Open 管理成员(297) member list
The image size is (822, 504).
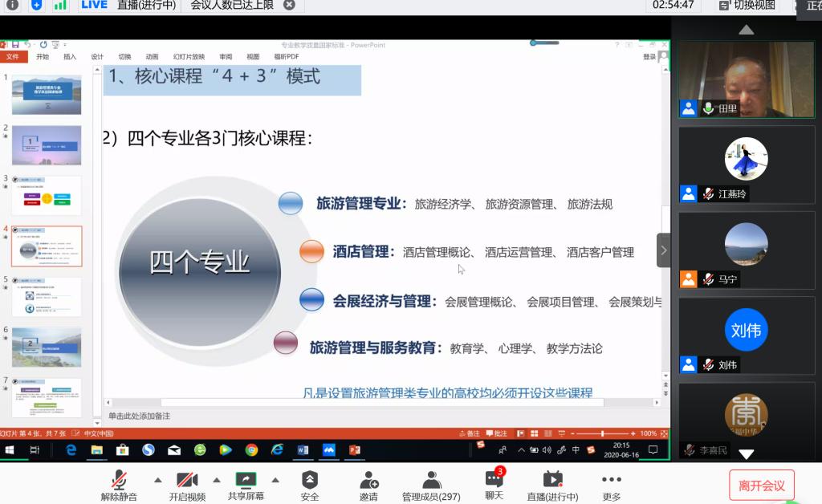[431, 485]
